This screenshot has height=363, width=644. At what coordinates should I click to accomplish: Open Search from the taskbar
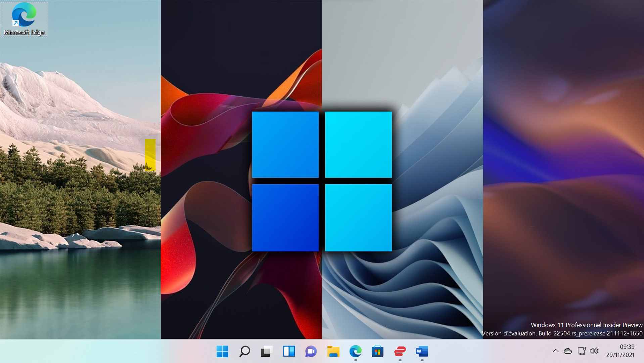pos(244,352)
